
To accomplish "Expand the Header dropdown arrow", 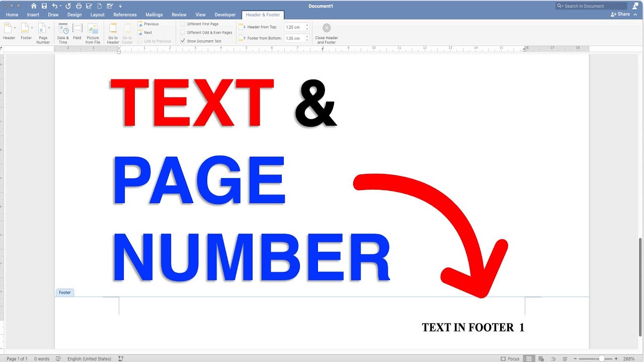I will (15, 28).
